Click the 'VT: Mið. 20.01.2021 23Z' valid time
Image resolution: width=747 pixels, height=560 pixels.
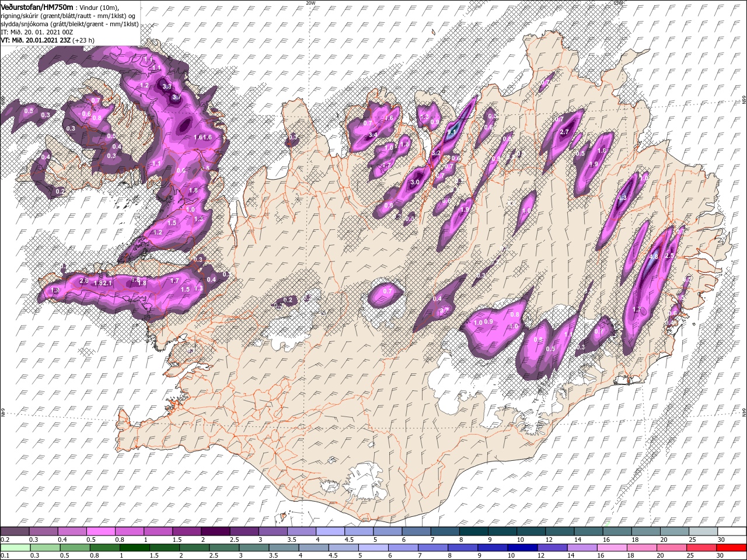tap(35, 40)
